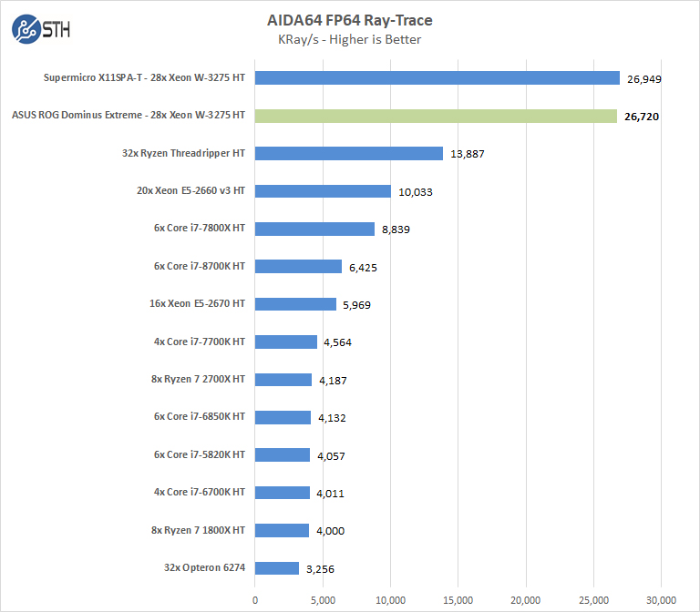Select the ASUS ROG Dominus Extreme label
The width and height of the screenshot is (700, 612).
click(129, 115)
